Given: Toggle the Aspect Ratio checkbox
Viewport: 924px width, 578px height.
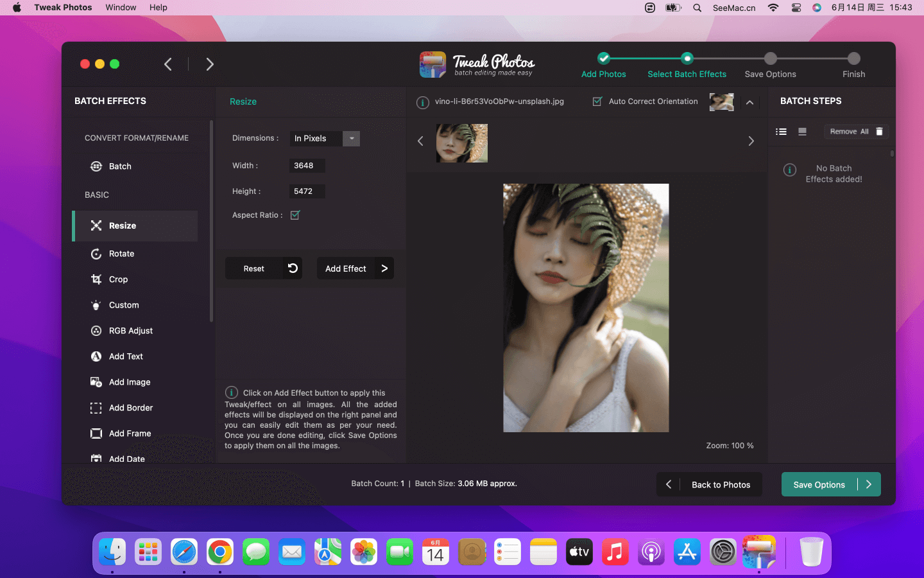Looking at the screenshot, I should (295, 215).
